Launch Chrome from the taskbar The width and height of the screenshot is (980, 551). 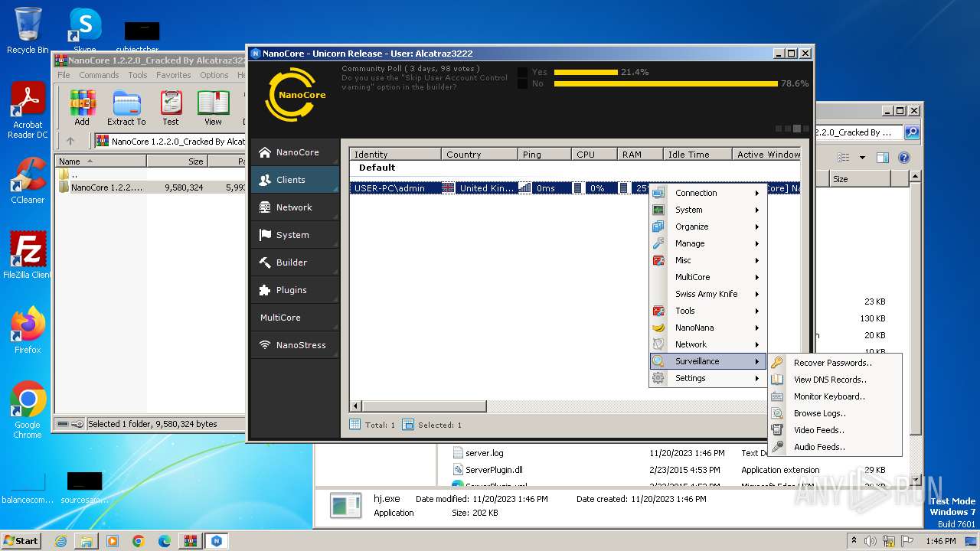pos(138,541)
